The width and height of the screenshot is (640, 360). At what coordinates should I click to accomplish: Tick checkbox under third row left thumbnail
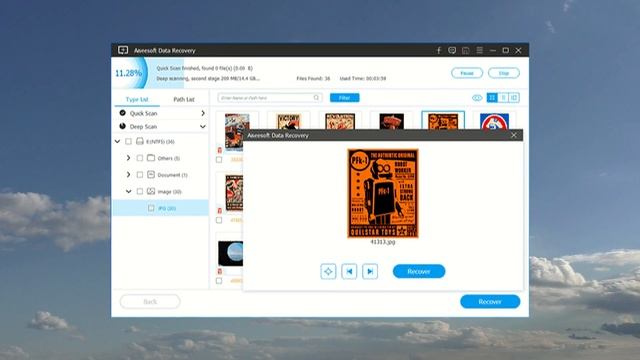(x=219, y=281)
